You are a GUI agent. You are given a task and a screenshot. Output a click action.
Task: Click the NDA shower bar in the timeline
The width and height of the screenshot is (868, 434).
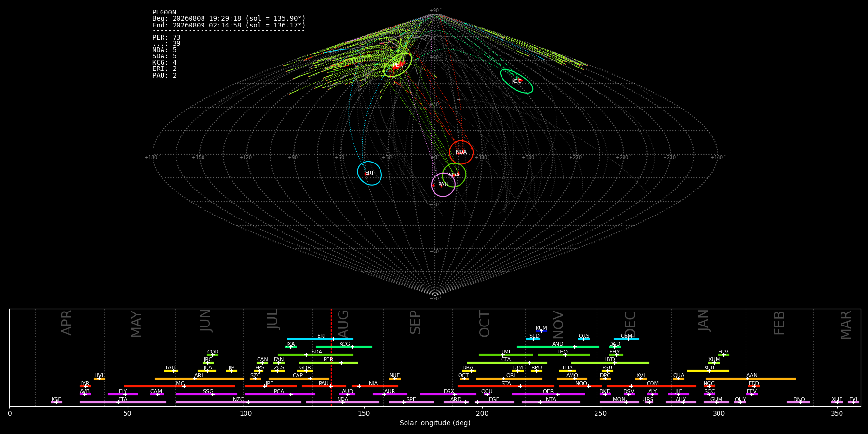click(x=342, y=402)
